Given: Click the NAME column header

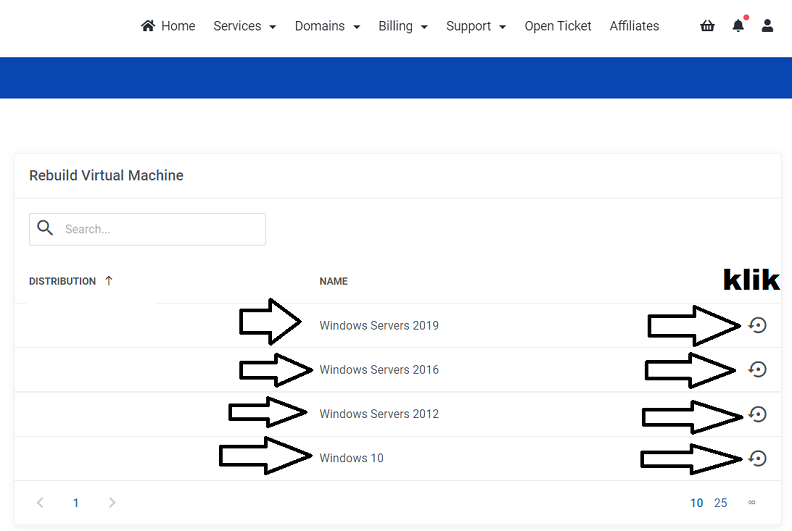Looking at the screenshot, I should [333, 281].
